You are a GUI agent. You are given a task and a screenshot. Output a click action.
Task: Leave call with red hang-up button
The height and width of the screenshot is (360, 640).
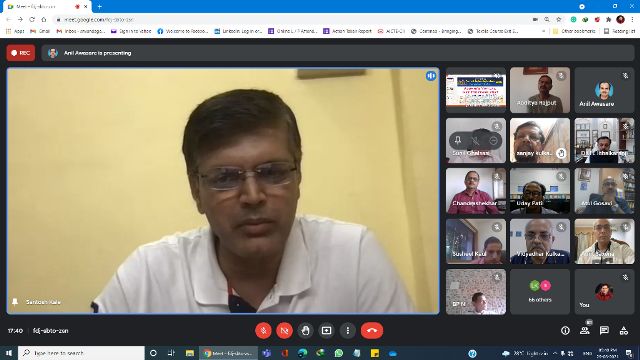tap(372, 330)
